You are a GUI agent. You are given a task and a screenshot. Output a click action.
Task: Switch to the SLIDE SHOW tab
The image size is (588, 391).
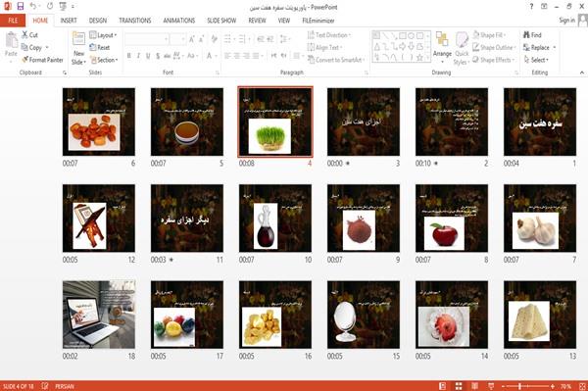[221, 21]
